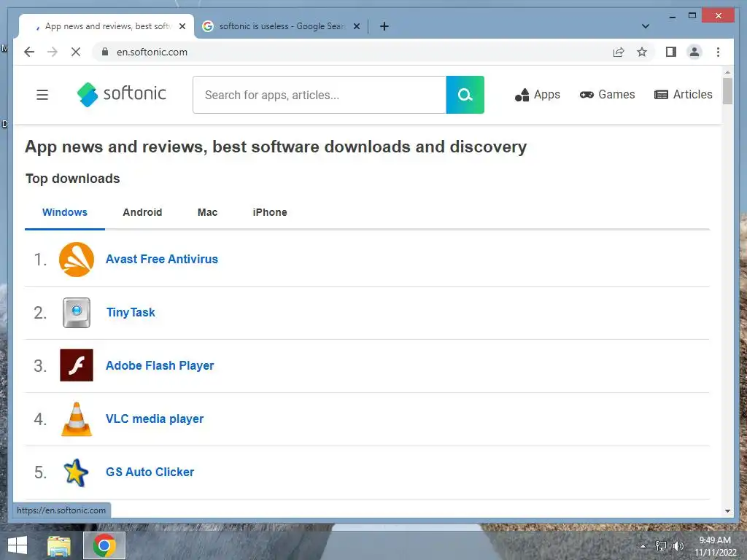Open the Adobe Flash Player link

pyautogui.click(x=160, y=366)
